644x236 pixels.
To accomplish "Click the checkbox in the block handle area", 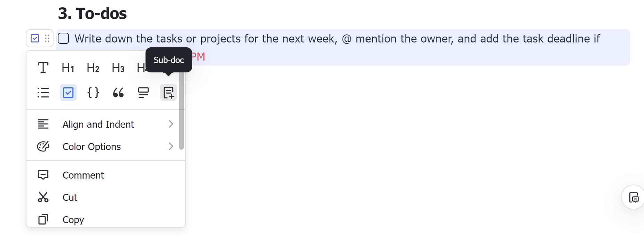I will point(34,38).
